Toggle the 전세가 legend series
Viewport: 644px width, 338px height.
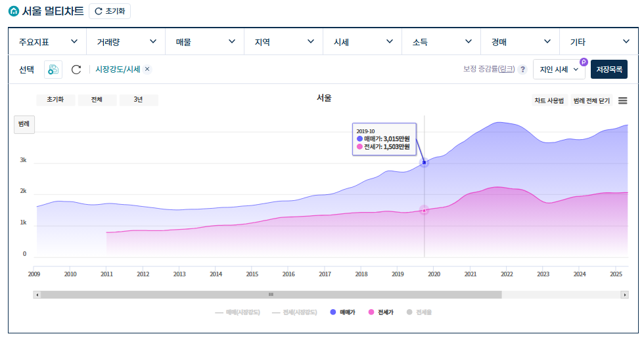pyautogui.click(x=380, y=312)
